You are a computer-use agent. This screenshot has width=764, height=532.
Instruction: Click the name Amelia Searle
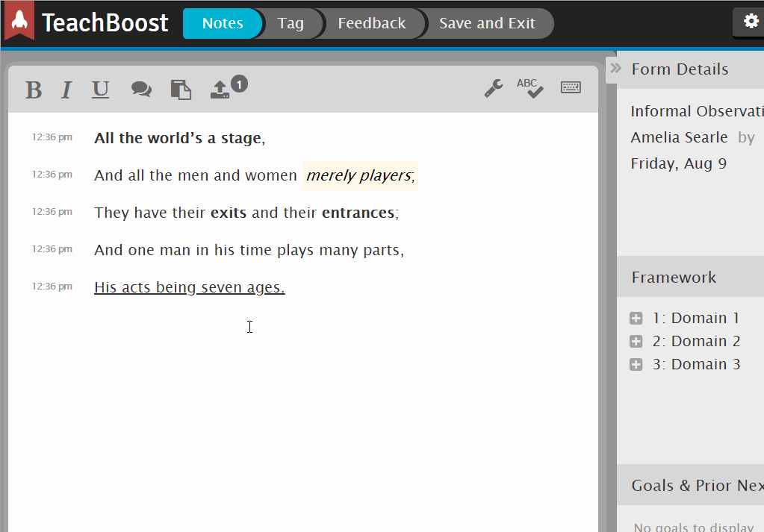click(x=679, y=137)
